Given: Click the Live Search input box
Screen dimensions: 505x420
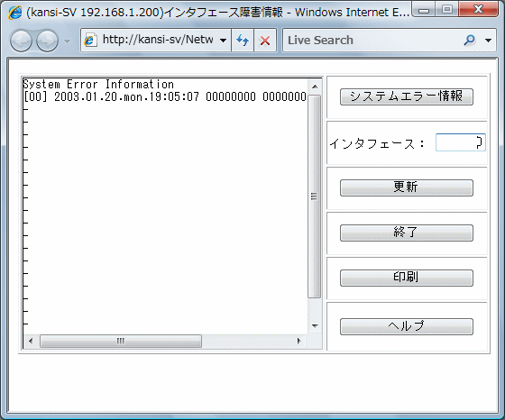Looking at the screenshot, I should pyautogui.click(x=371, y=41).
